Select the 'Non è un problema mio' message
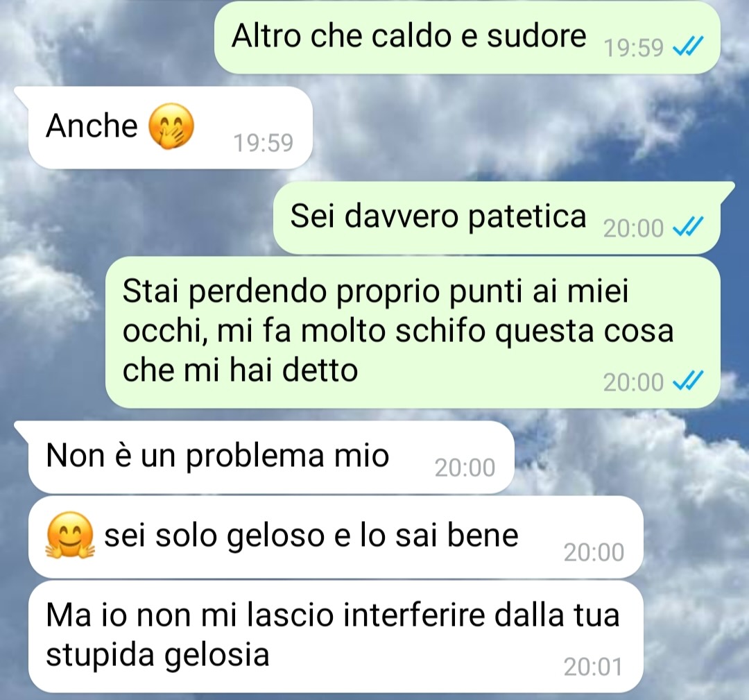 coord(271,457)
